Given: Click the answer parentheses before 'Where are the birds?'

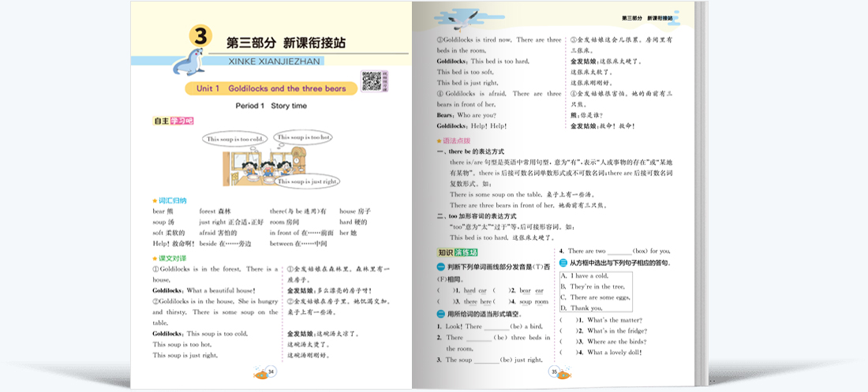Looking at the screenshot, I should (x=568, y=342).
